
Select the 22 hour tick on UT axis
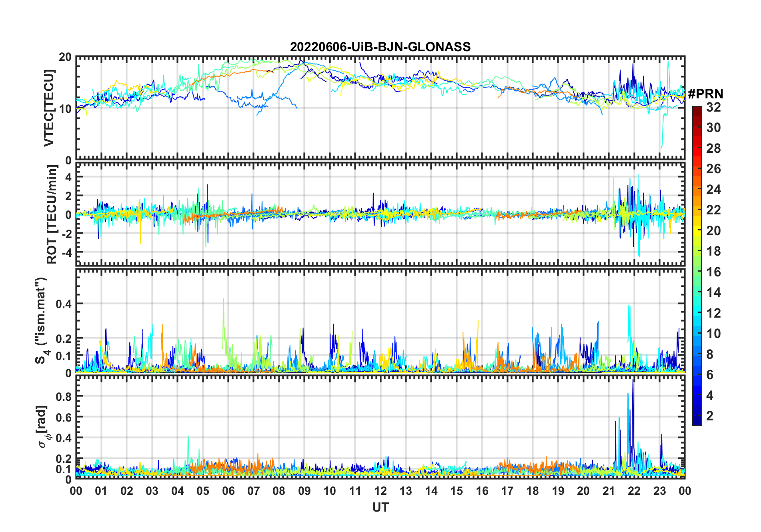pyautogui.click(x=634, y=491)
